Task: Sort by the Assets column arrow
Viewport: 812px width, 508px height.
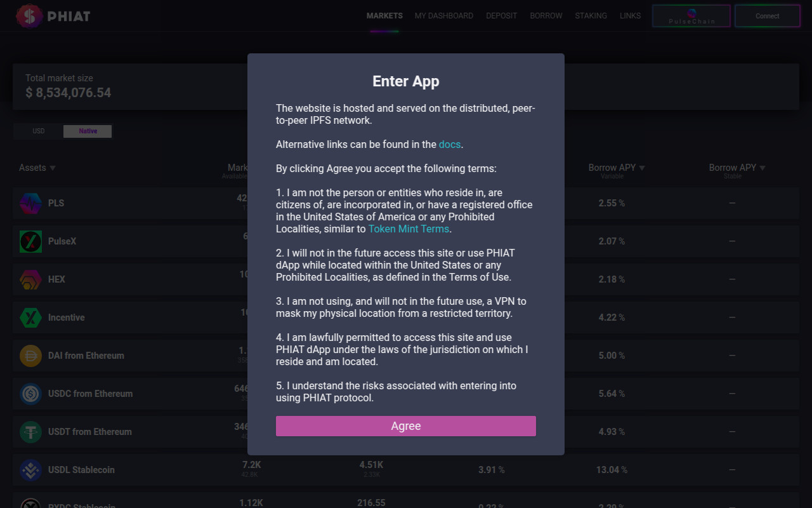Action: [53, 168]
